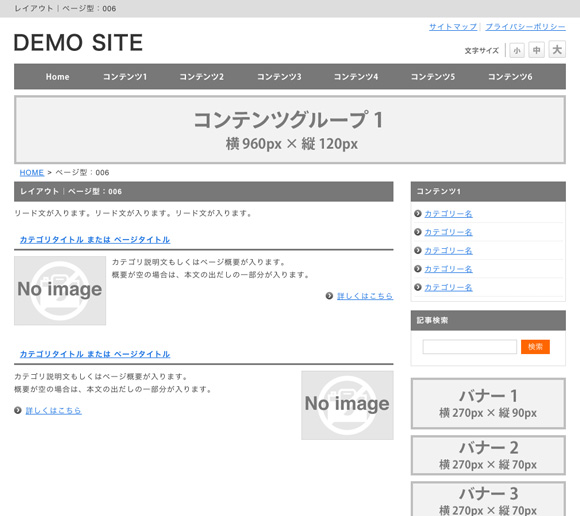
Task: Open コンテンツ6 in navigation bar
Action: pyautogui.click(x=510, y=77)
